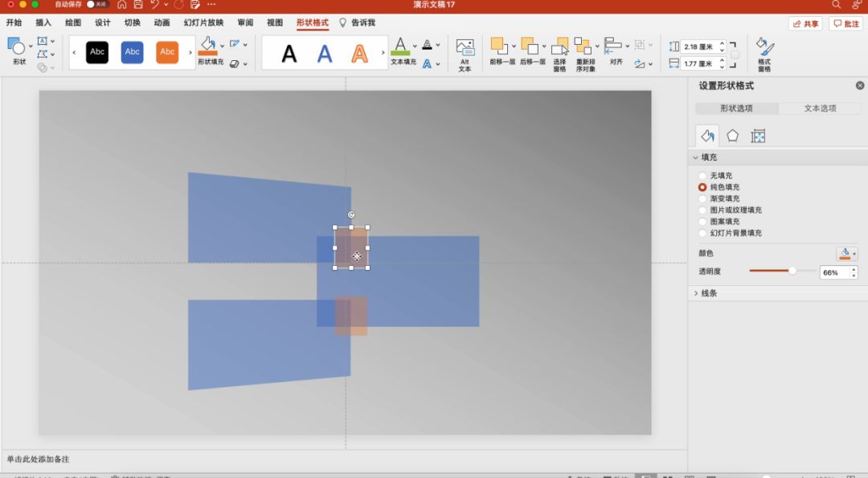This screenshot has width=868, height=478.
Task: Select the 幻灯片背景填充 radio option
Action: point(702,233)
